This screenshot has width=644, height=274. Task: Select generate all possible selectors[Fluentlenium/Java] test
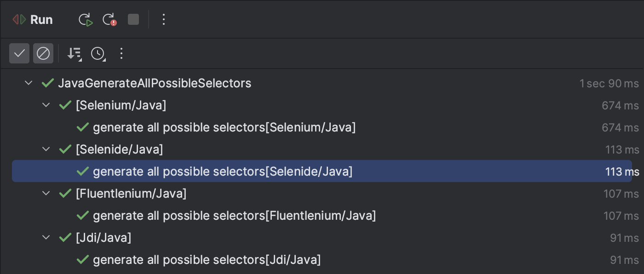[235, 216]
